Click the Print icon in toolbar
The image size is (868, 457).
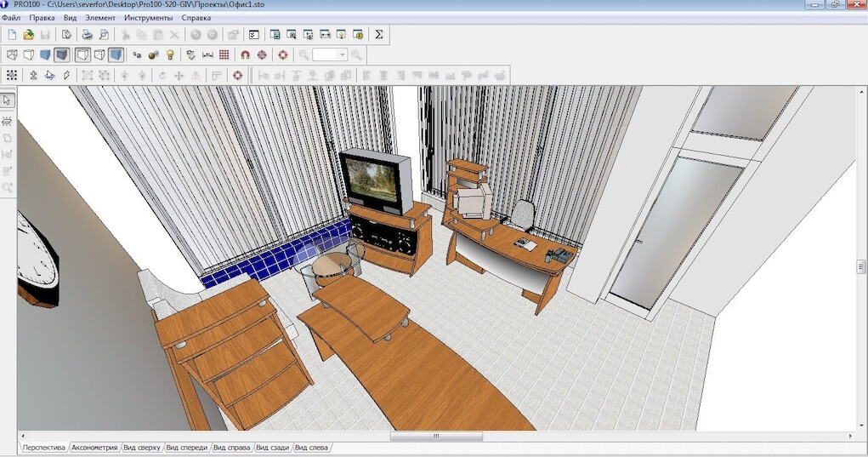[87, 35]
